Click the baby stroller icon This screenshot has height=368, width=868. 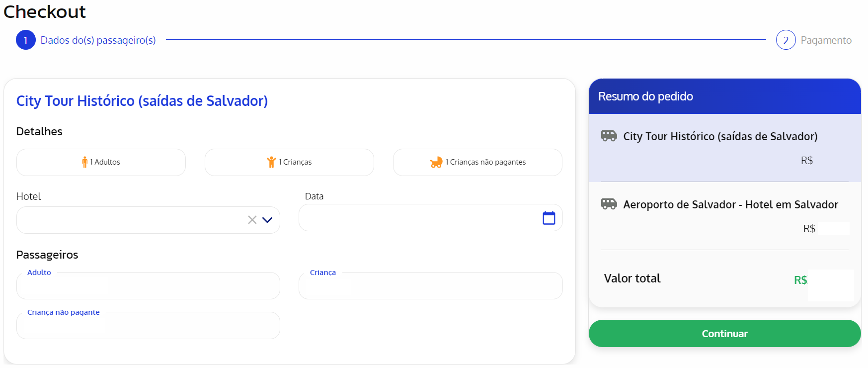point(436,162)
